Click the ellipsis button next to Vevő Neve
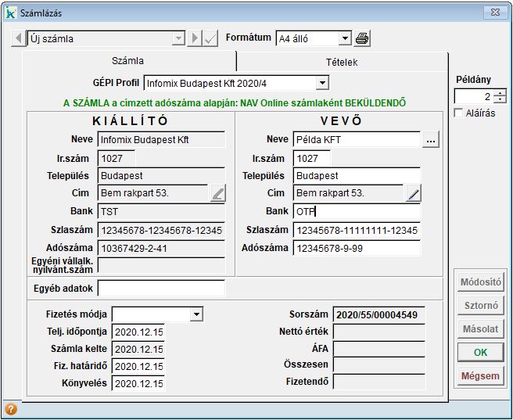The image size is (513, 420). [431, 140]
